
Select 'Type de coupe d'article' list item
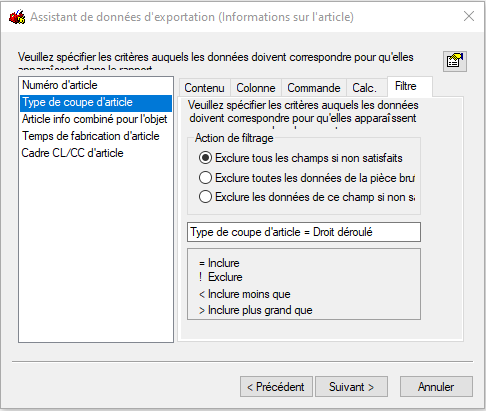96,102
